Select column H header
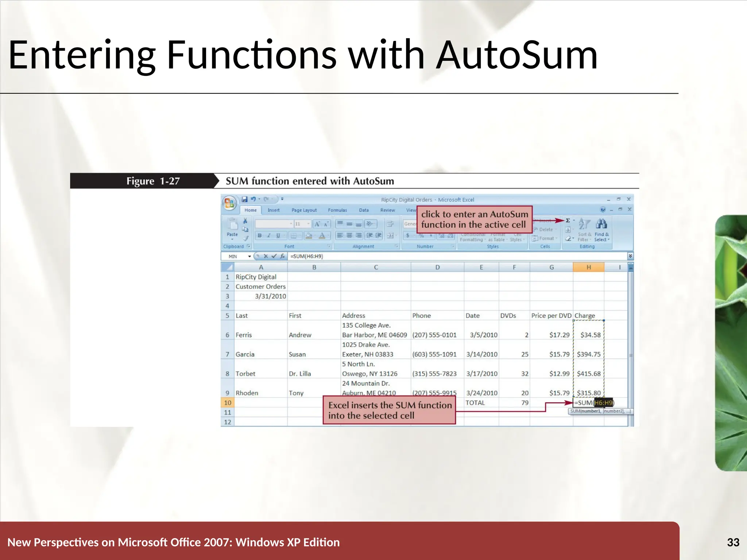The image size is (747, 560). [x=588, y=267]
